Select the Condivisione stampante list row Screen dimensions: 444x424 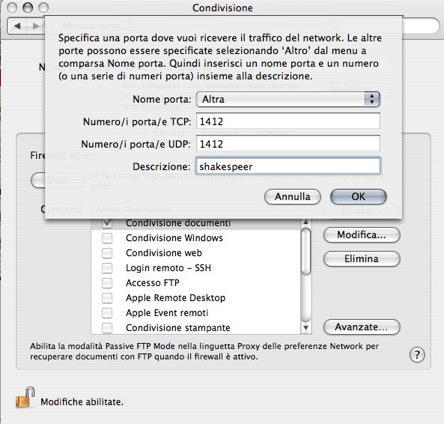click(196, 328)
